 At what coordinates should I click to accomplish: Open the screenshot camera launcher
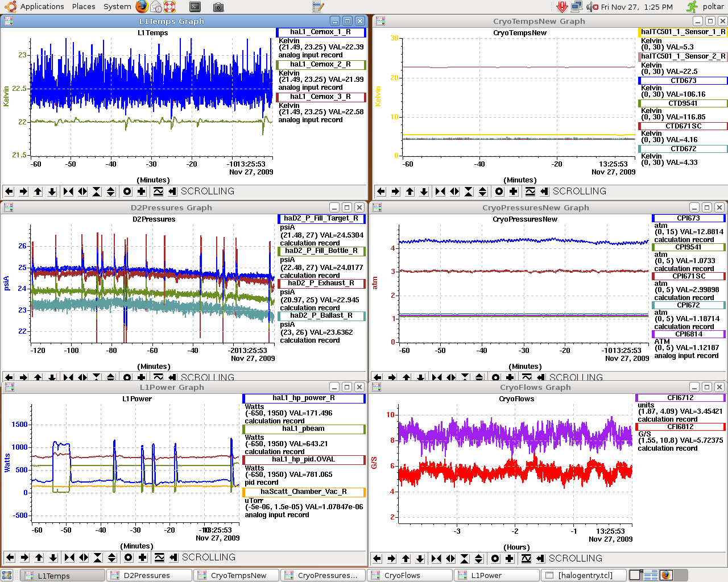218,7
